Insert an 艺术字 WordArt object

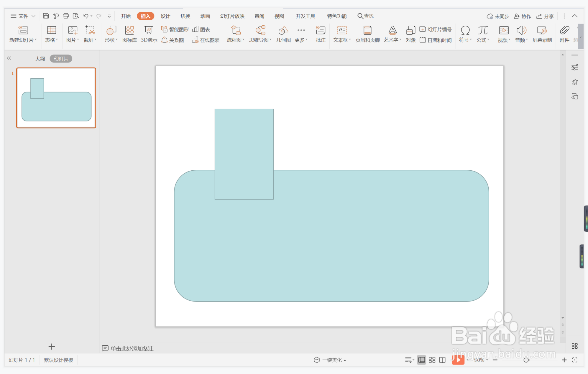(392, 30)
